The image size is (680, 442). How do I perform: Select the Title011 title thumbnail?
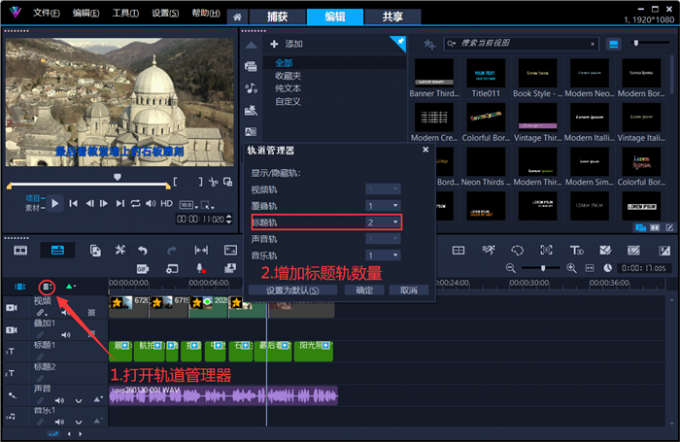pos(487,73)
